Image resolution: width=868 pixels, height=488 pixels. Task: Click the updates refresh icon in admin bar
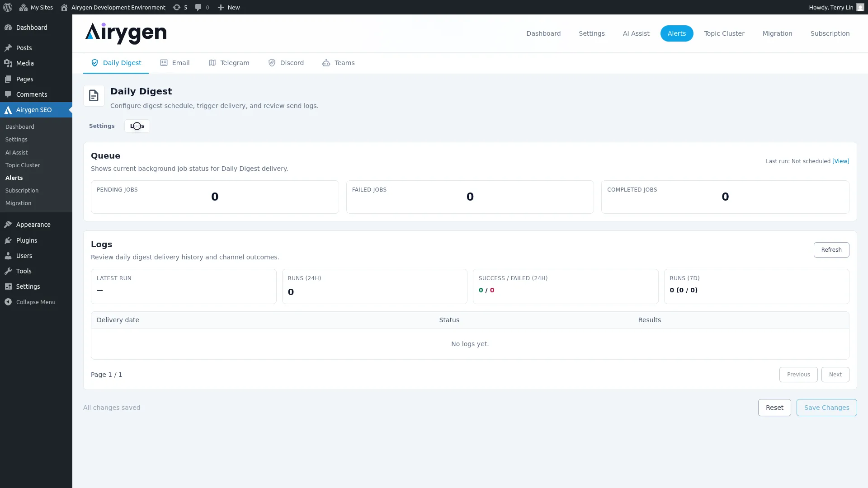pos(177,7)
